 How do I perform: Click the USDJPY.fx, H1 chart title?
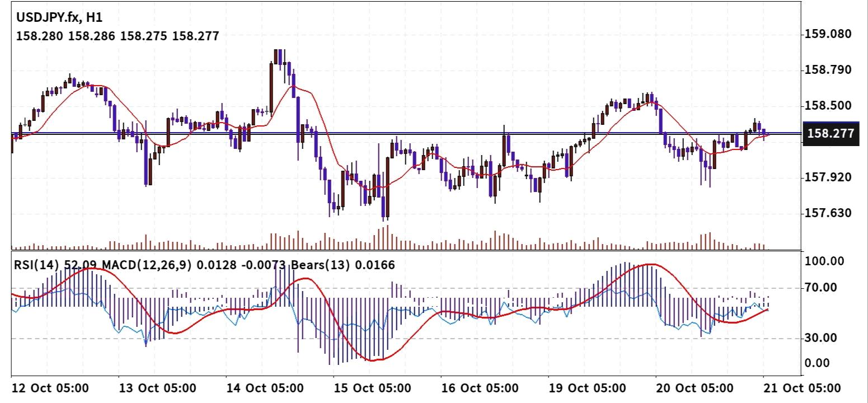(x=60, y=17)
